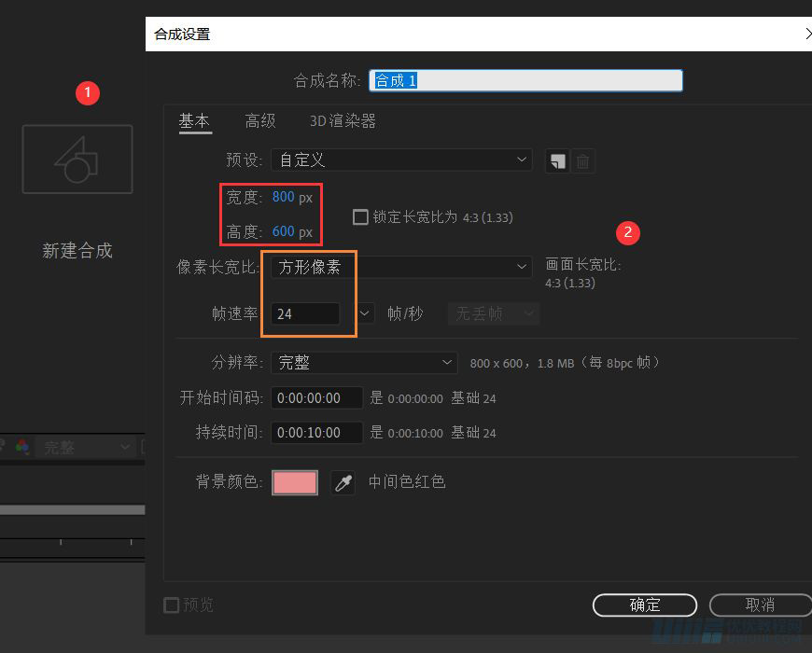The height and width of the screenshot is (653, 812).
Task: Click the RGB channels icon in the viewport
Action: point(21,447)
